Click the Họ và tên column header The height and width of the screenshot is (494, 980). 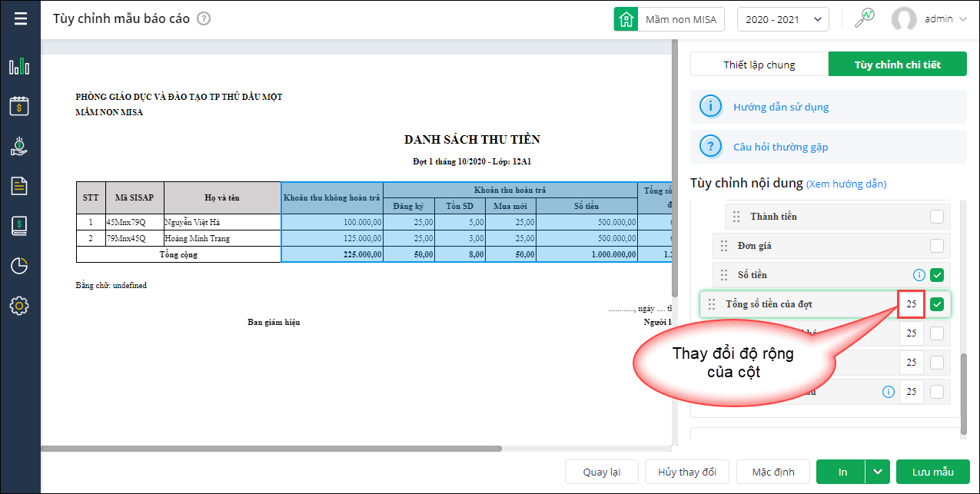(222, 197)
